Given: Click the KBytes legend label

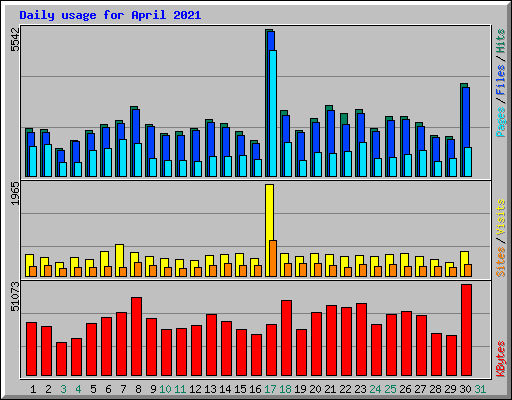Looking at the screenshot, I should 501,359.
